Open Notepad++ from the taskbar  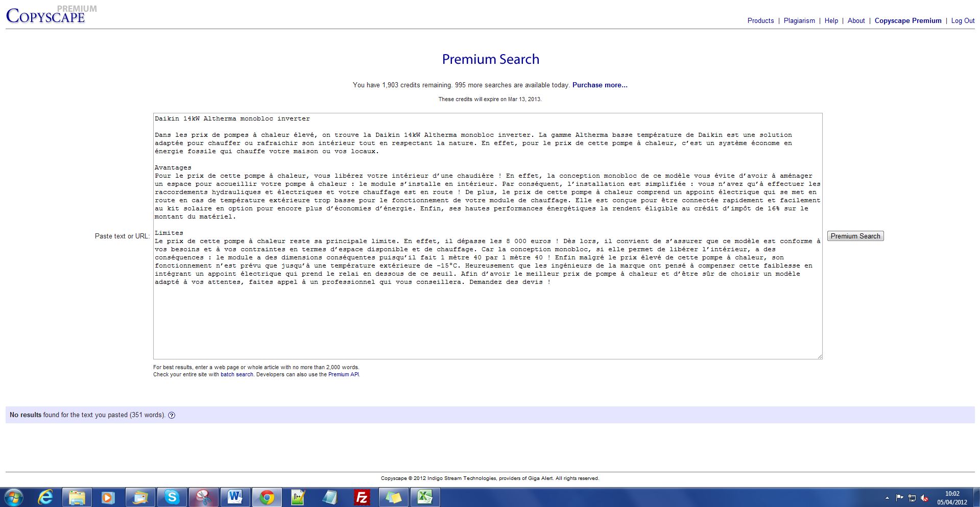[x=298, y=497]
